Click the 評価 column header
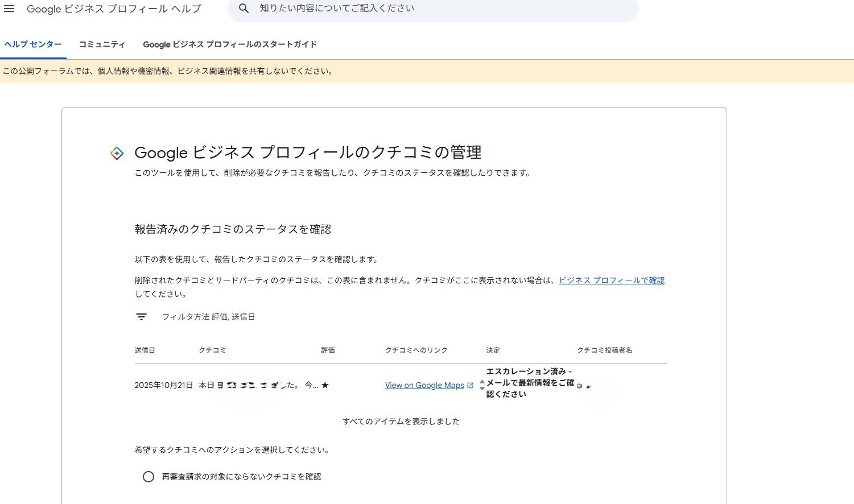 click(328, 350)
